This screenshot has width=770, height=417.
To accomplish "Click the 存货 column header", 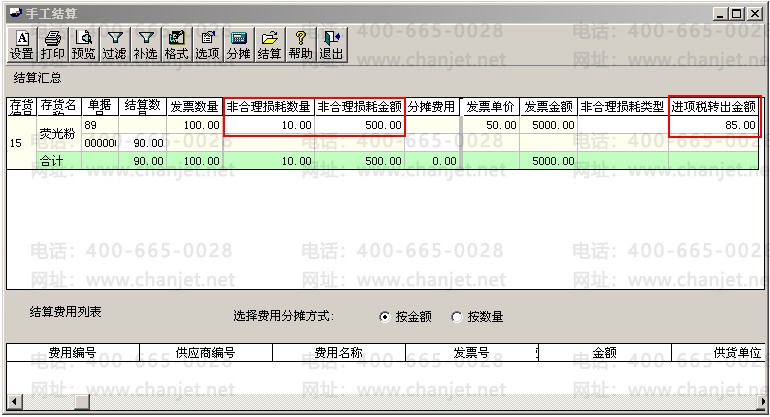I will [x=22, y=107].
